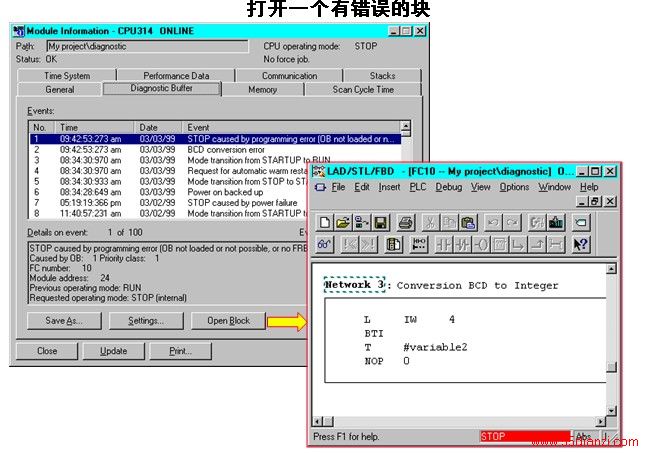Click the code editor vertical scroll up arrow

click(x=611, y=269)
